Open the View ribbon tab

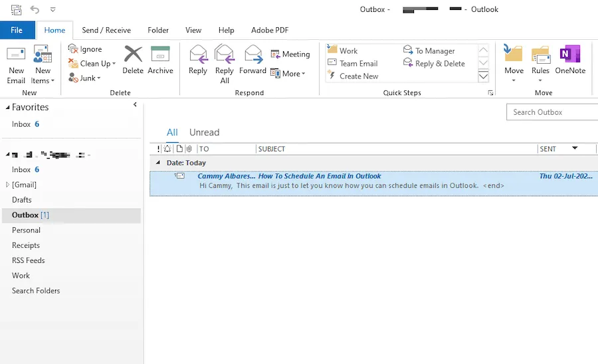pyautogui.click(x=193, y=30)
